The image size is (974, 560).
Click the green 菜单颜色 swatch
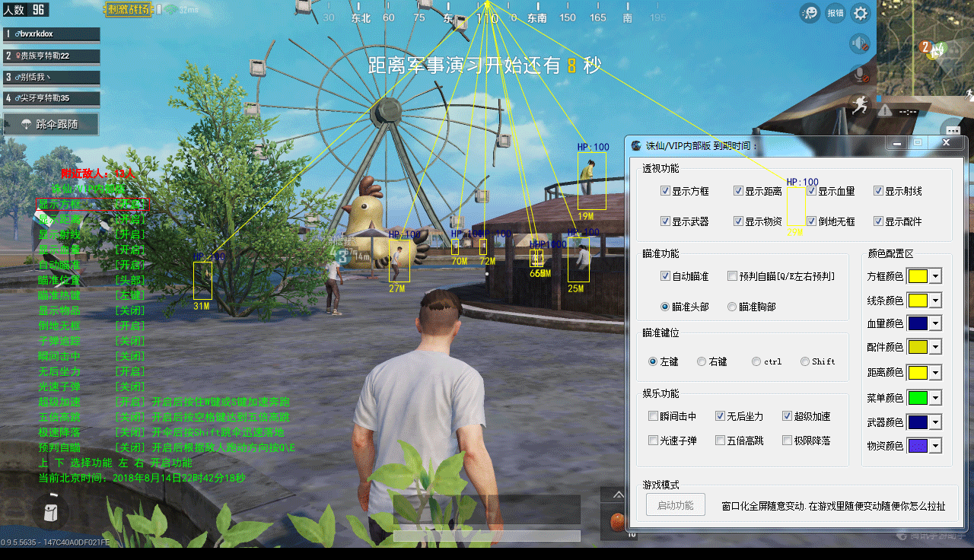point(918,397)
